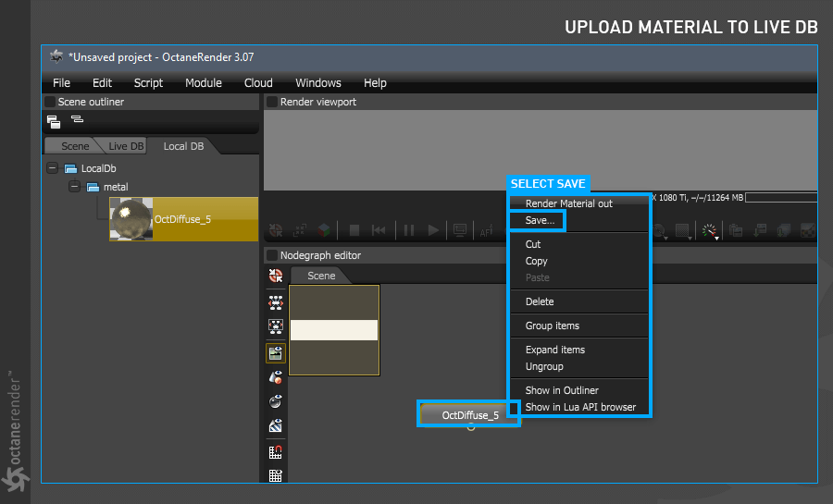Switch to the Live DB tab
The image size is (833, 504).
click(126, 146)
